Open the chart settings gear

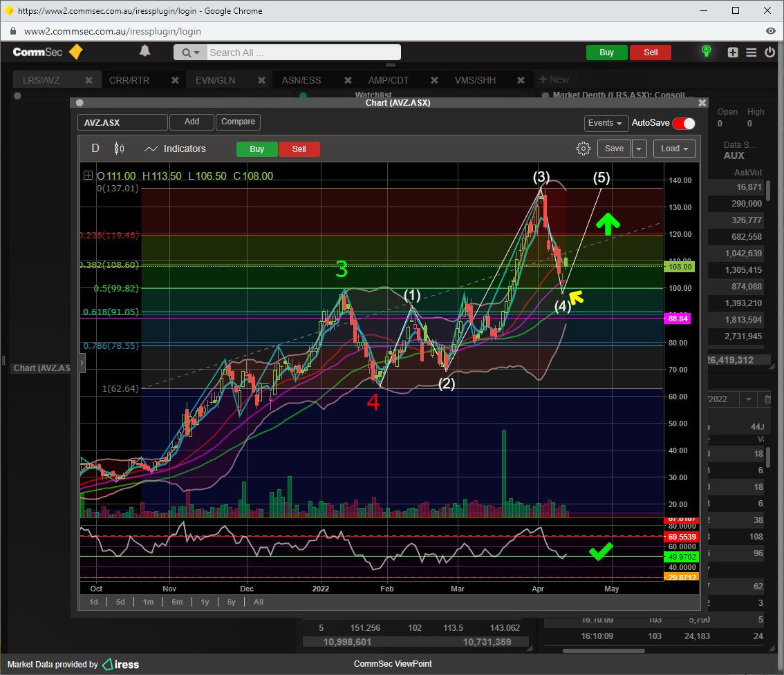(x=583, y=149)
